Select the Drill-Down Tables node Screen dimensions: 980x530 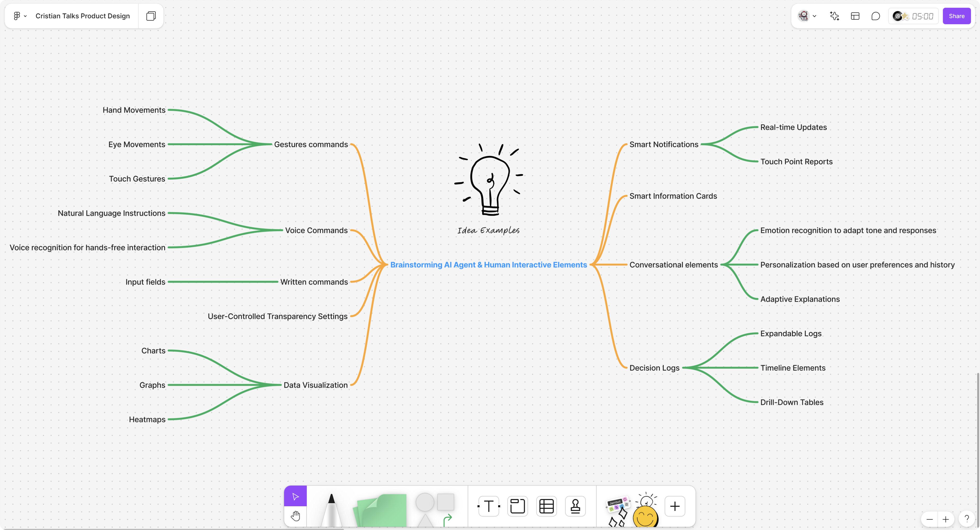pyautogui.click(x=792, y=402)
